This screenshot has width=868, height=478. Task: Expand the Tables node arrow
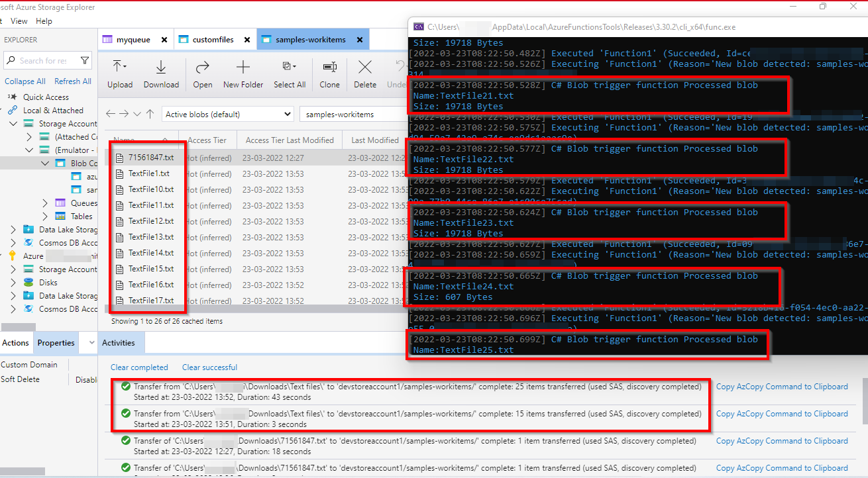(45, 216)
